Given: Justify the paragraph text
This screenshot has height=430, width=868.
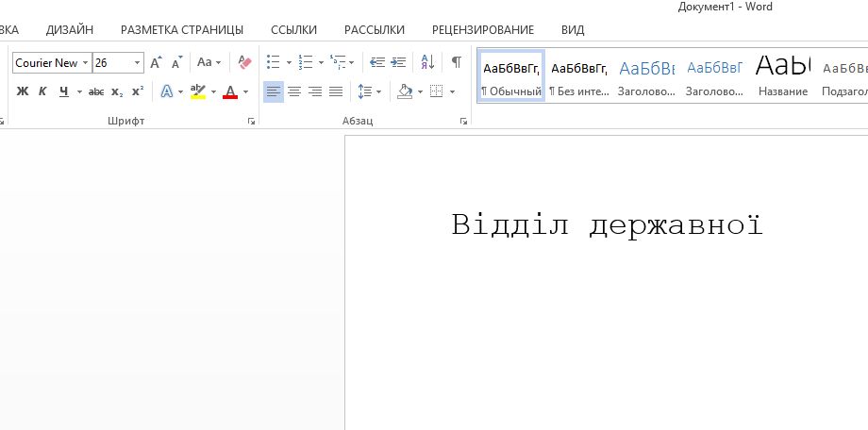Looking at the screenshot, I should [x=336, y=91].
